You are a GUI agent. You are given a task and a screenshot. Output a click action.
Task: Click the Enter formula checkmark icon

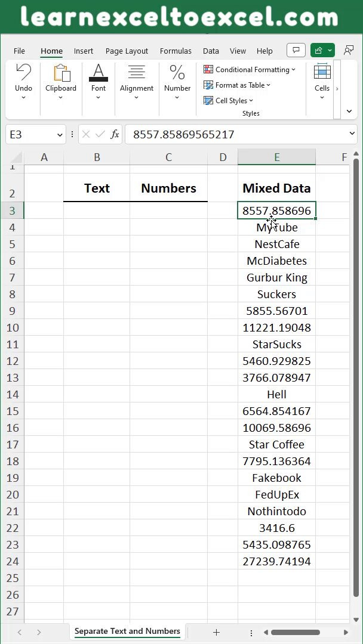[x=100, y=134]
